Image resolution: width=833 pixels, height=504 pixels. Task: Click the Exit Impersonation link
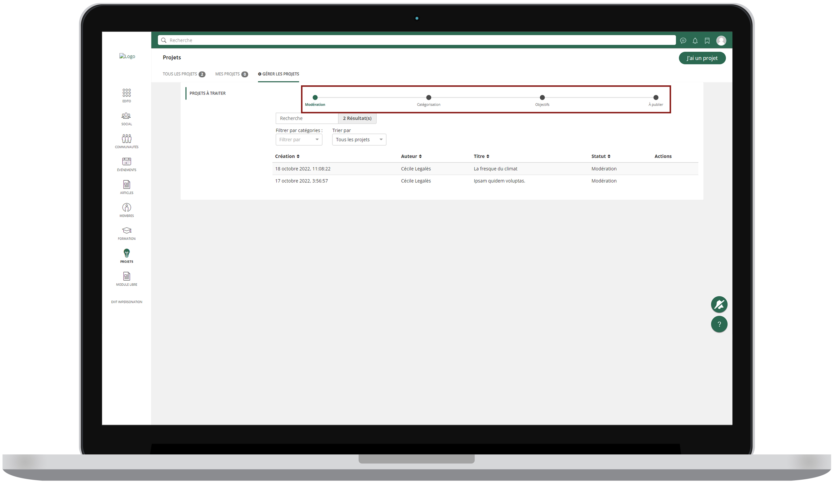tap(126, 302)
